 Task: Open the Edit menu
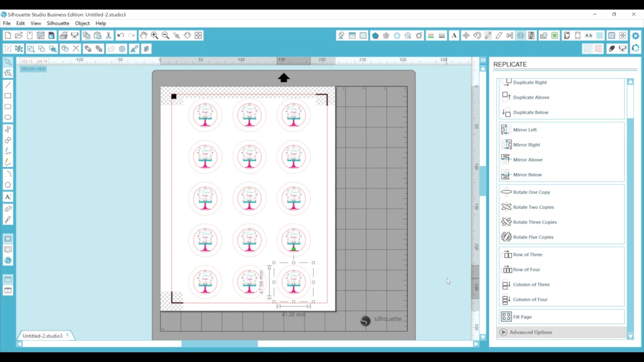point(21,23)
